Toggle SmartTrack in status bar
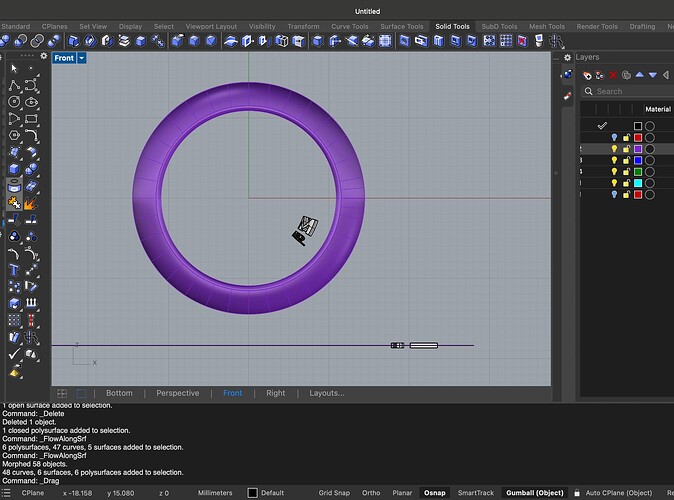This screenshot has width=674, height=500. 476,493
